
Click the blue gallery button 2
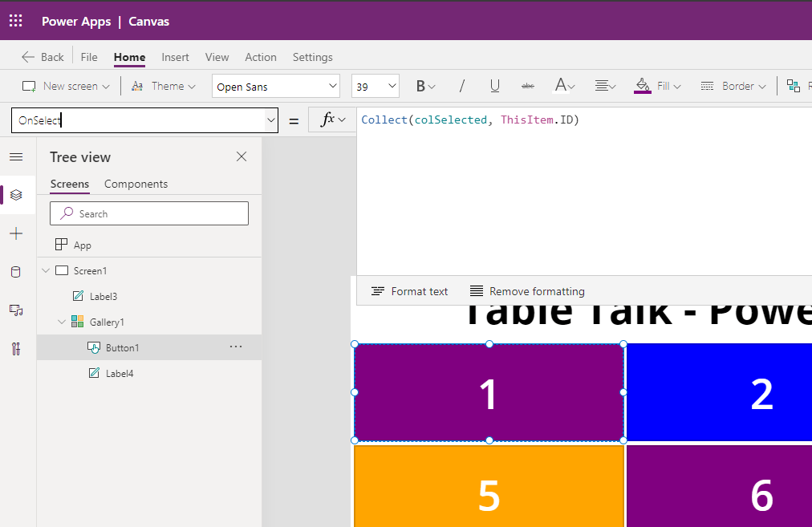point(719,392)
